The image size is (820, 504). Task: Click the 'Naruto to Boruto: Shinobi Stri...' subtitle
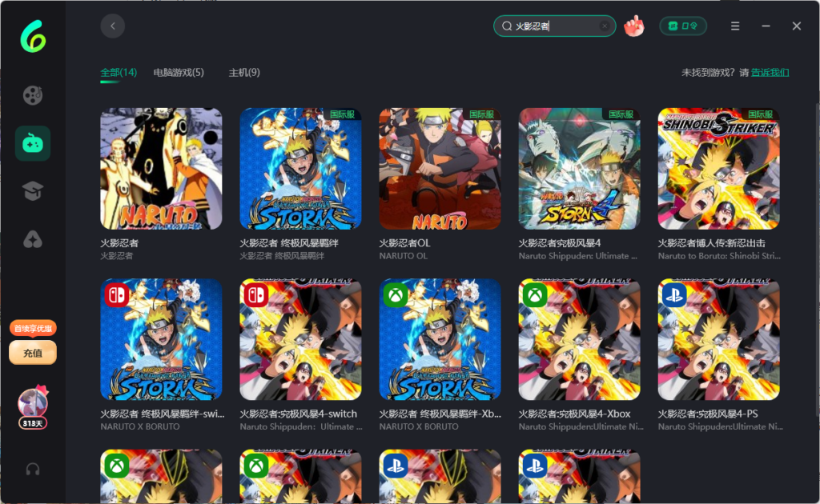[x=719, y=256]
